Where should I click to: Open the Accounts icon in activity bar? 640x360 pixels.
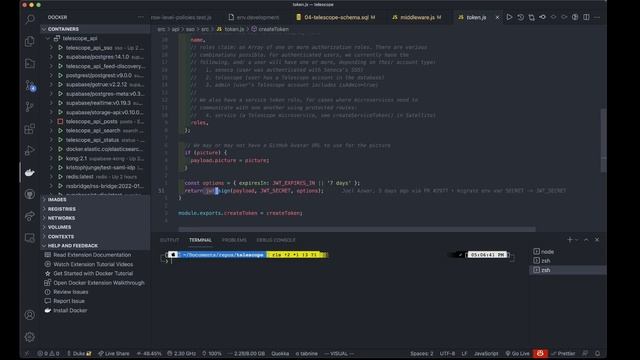[30, 315]
